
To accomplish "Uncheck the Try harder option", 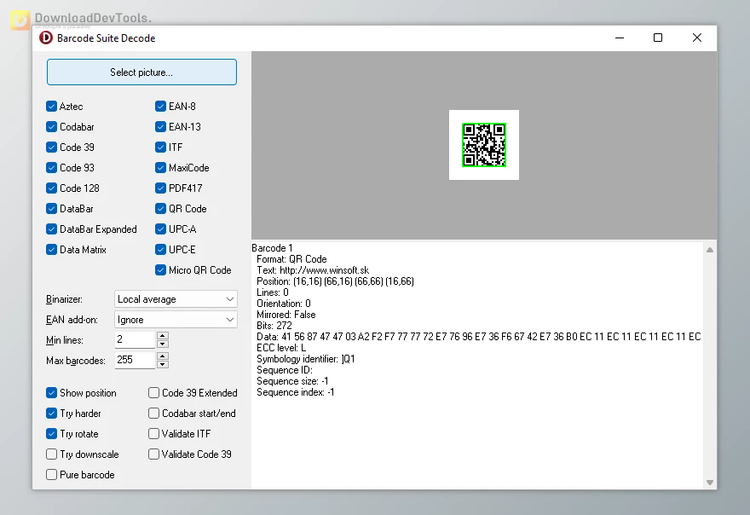I will pyautogui.click(x=52, y=414).
